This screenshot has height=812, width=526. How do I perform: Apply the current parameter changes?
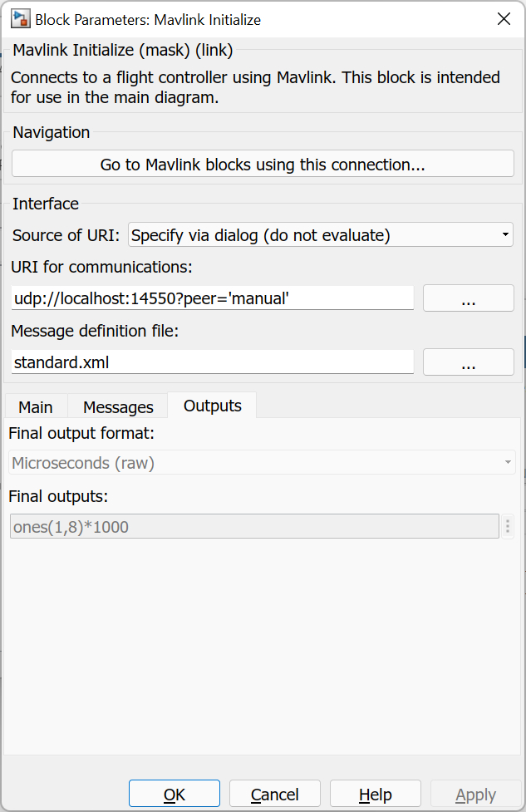coord(474,794)
